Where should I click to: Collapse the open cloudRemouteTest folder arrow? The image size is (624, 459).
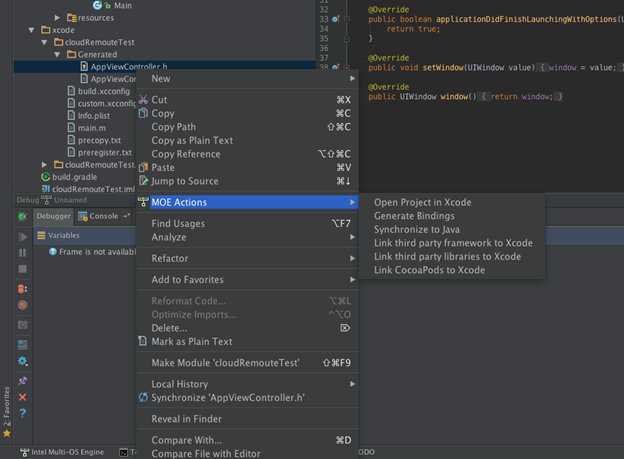44,42
